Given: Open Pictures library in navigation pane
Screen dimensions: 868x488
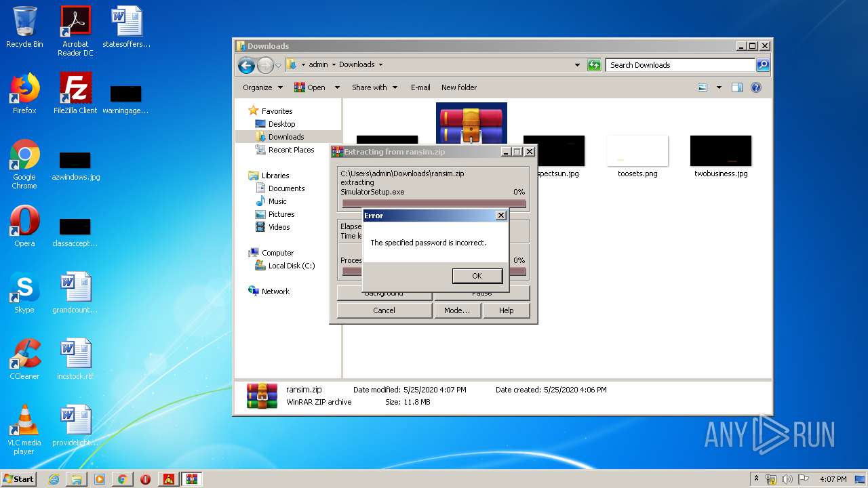Looking at the screenshot, I should pos(281,214).
